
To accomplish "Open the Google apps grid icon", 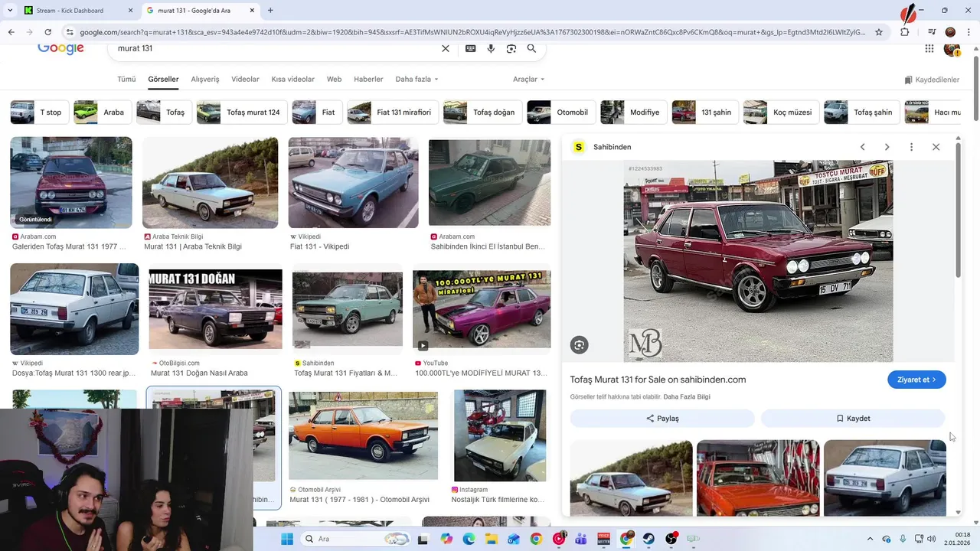I will (x=929, y=48).
